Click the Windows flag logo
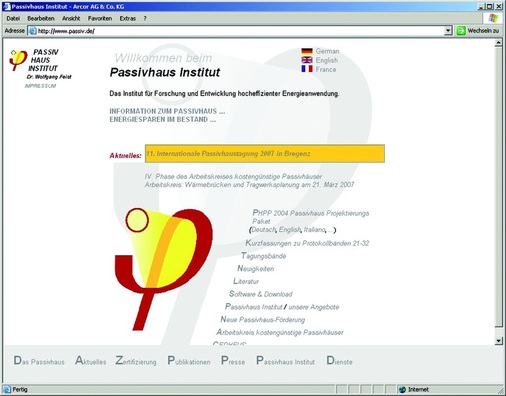 [493, 18]
